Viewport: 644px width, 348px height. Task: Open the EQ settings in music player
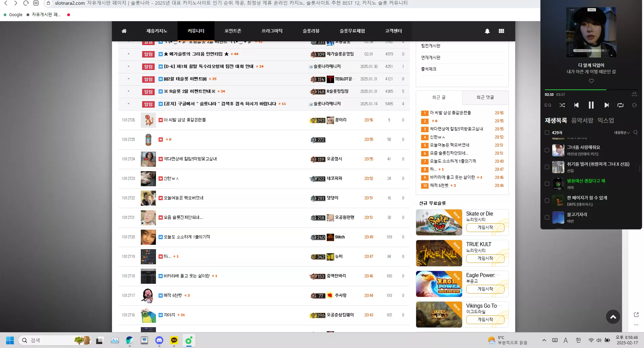click(548, 105)
